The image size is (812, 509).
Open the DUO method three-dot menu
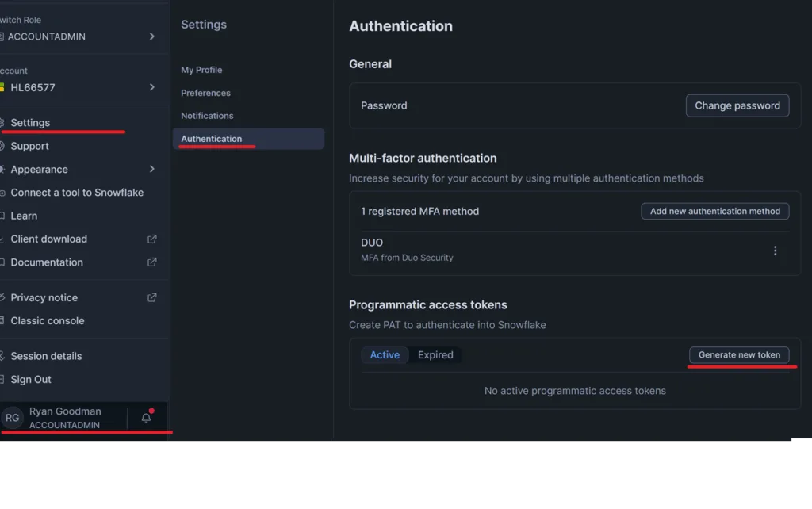click(775, 251)
